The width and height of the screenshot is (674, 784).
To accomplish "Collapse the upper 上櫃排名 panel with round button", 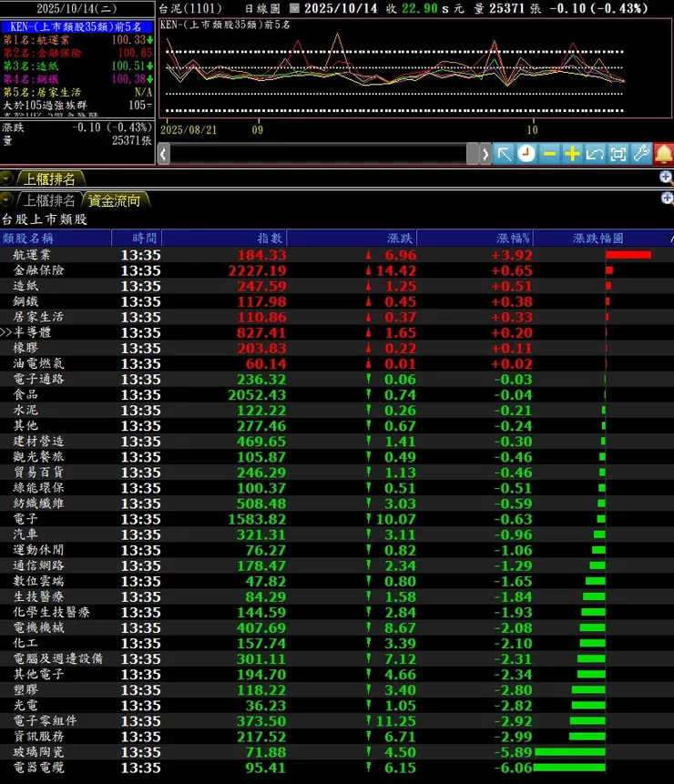I will point(6,178).
